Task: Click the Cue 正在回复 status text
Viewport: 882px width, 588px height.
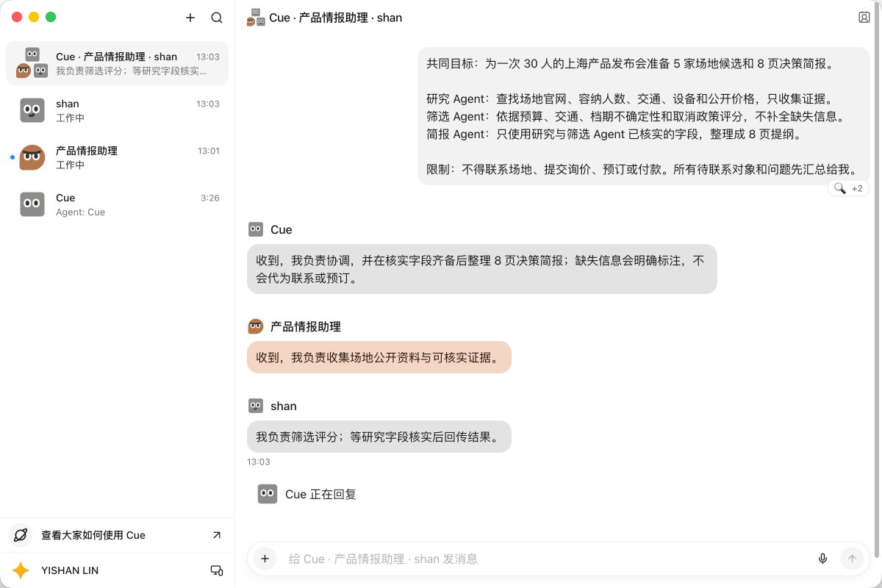Action: pyautogui.click(x=321, y=494)
